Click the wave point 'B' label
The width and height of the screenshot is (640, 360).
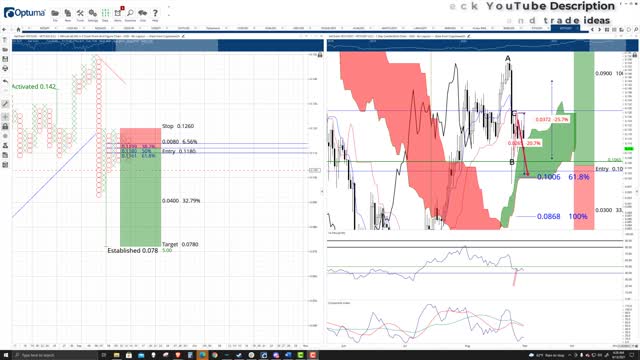512,162
